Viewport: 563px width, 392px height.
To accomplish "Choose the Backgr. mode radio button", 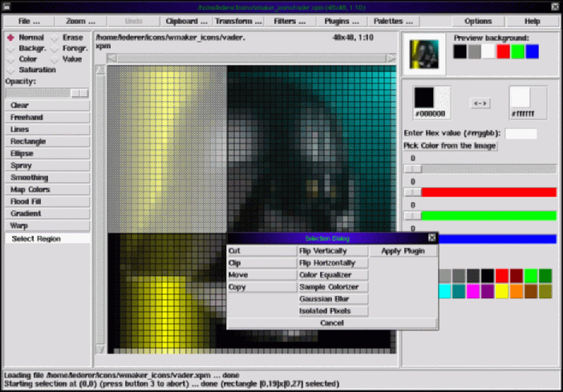I will pyautogui.click(x=26, y=48).
